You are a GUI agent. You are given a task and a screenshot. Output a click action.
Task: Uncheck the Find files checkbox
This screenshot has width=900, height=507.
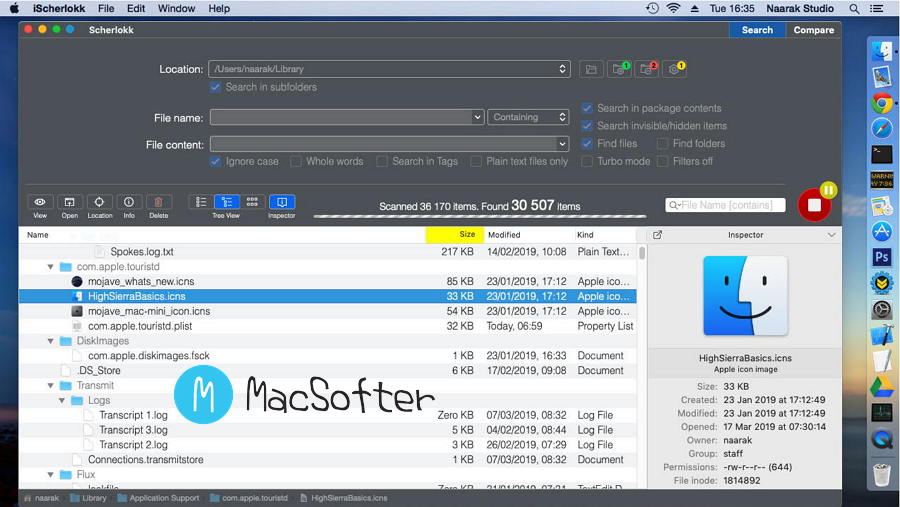point(587,144)
